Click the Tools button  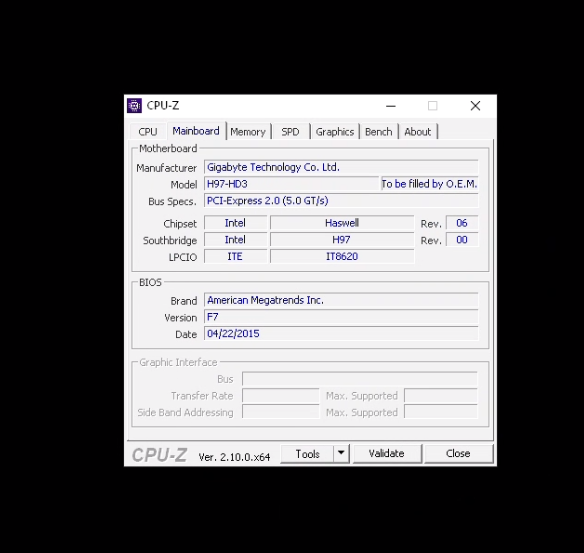307,454
